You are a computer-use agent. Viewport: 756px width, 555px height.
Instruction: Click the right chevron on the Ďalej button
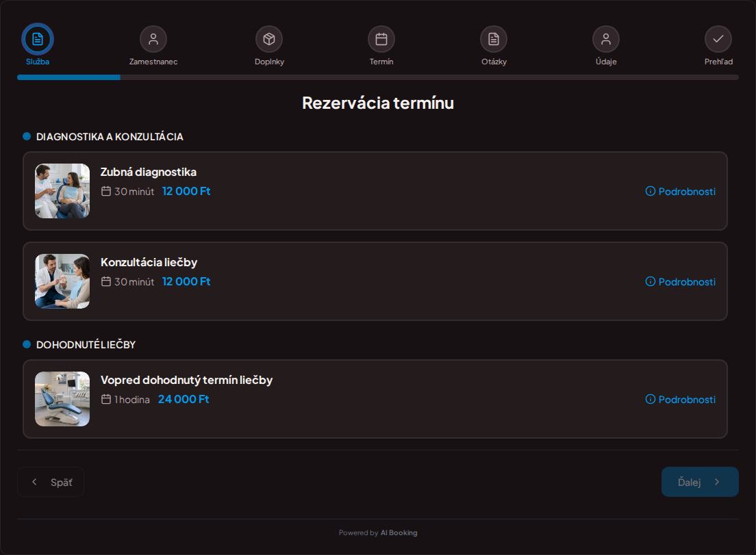pyautogui.click(x=717, y=482)
